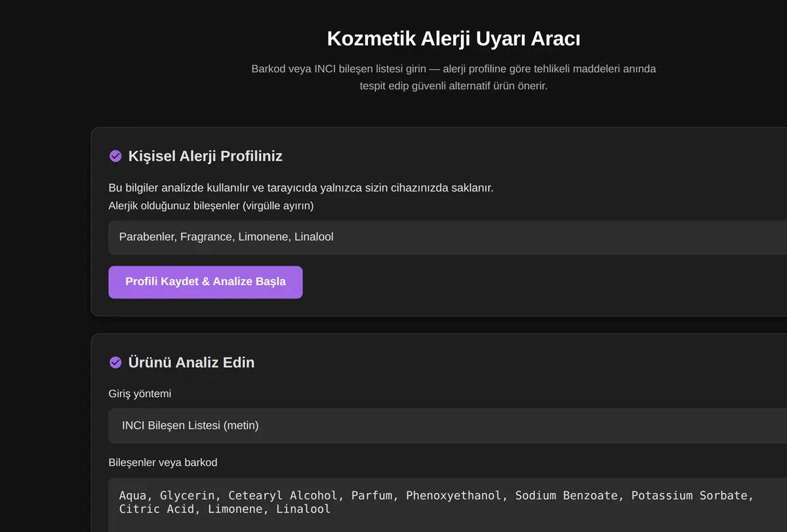Click the Profili Kaydet & Analize Başla button
This screenshot has width=787, height=532.
[205, 282]
